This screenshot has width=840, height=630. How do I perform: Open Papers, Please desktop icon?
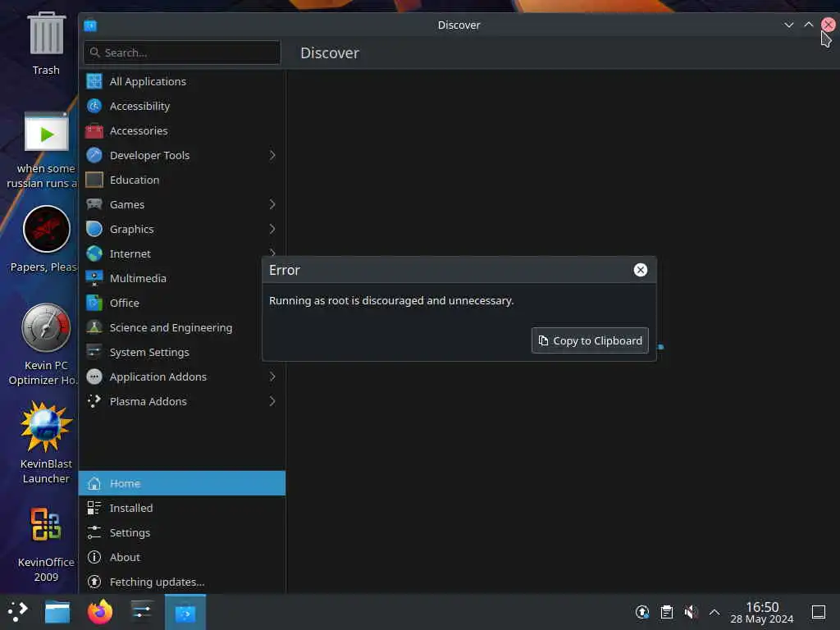(46, 239)
